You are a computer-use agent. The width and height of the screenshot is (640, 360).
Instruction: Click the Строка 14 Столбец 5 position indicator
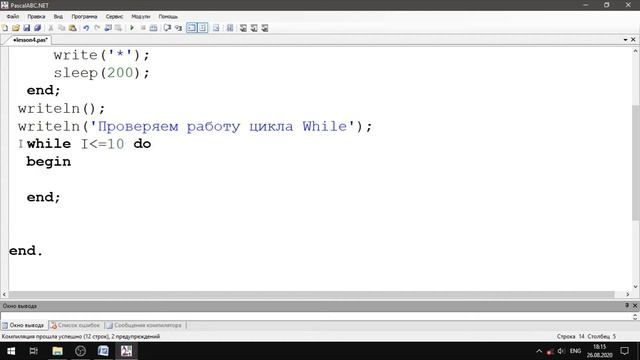(x=586, y=337)
